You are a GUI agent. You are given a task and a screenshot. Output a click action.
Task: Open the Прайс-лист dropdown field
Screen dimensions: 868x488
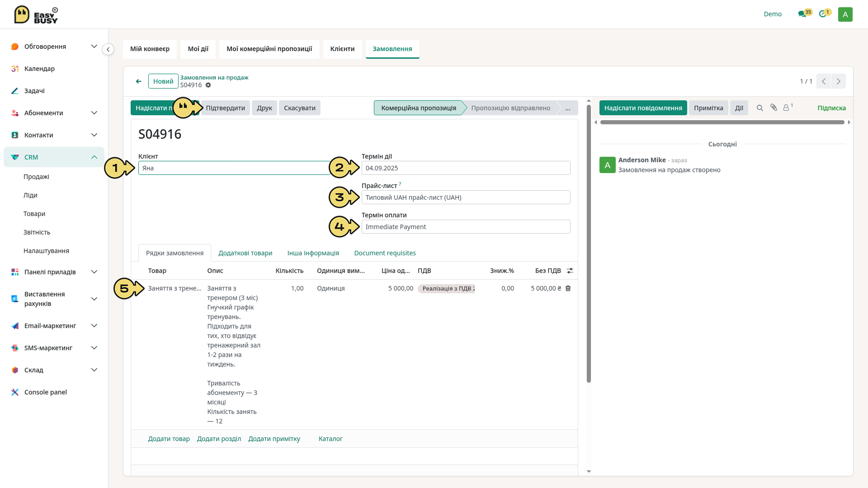click(466, 197)
